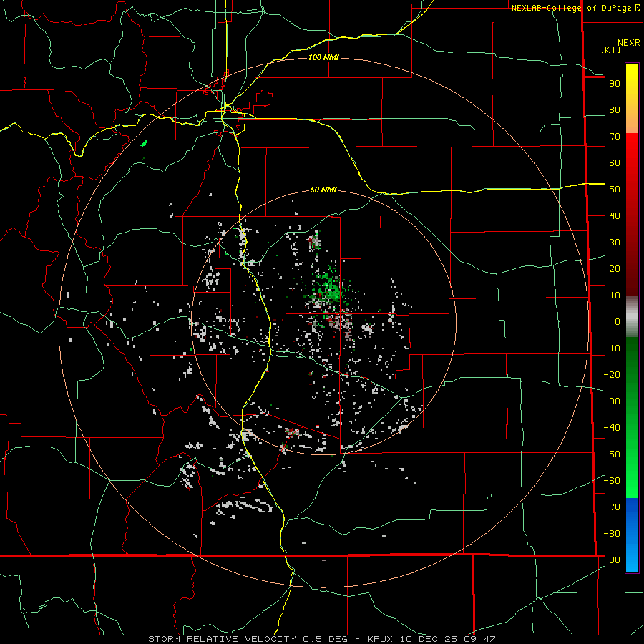Click the -40 tick label on velocity scale

point(612,428)
